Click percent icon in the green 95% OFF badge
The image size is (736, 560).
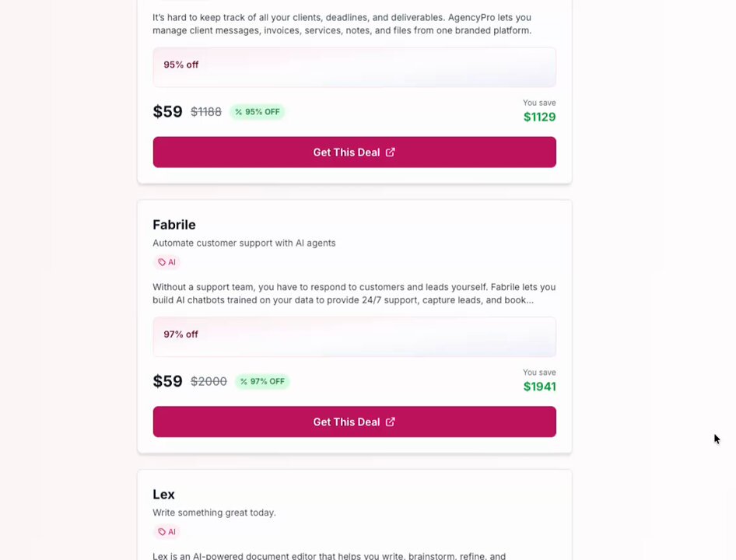tap(239, 112)
